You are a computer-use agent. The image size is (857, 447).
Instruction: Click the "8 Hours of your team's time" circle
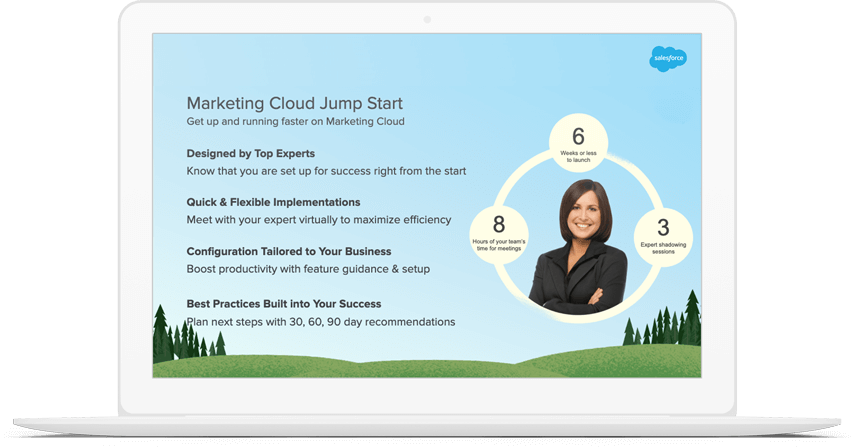tap(499, 235)
